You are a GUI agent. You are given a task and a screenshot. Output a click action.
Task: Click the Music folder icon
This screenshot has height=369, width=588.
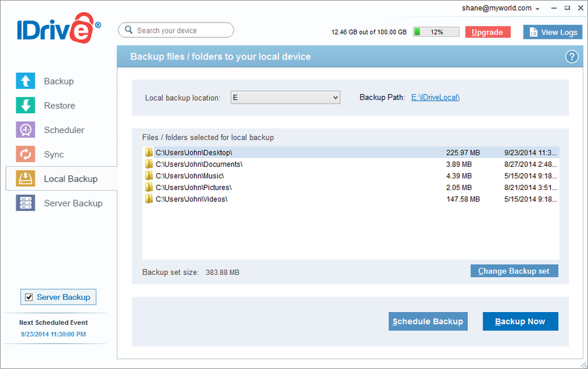coord(149,176)
